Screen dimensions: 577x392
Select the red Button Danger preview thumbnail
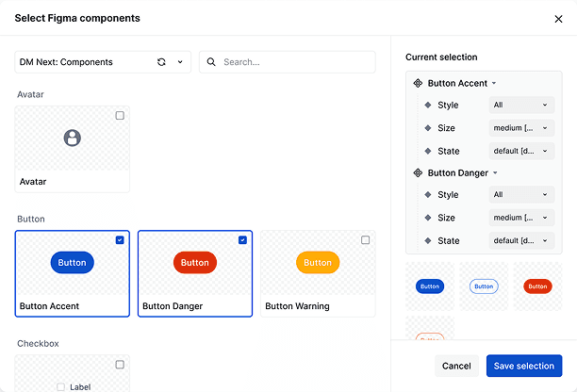[x=537, y=286]
